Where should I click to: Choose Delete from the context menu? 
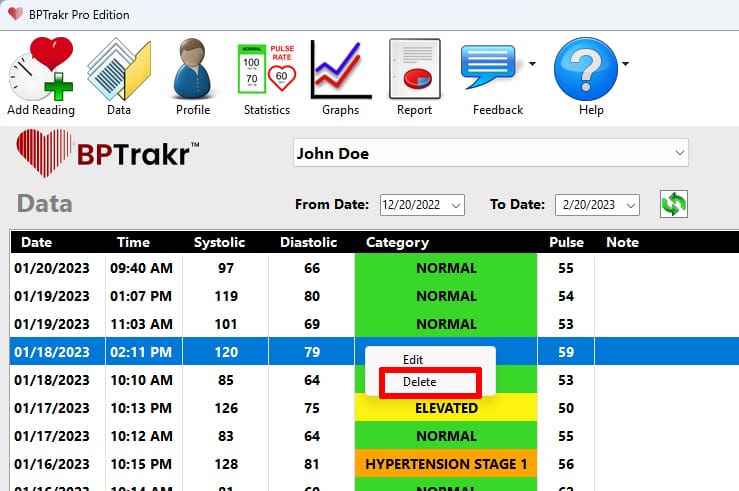(419, 382)
